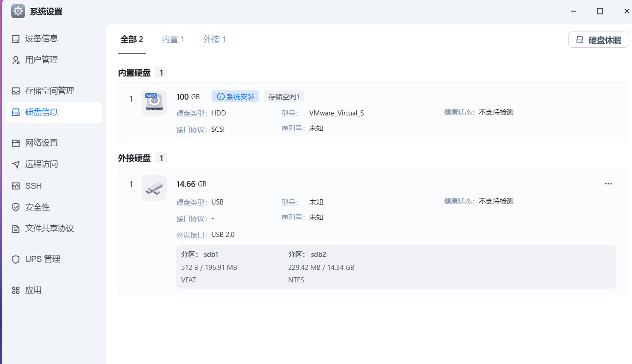This screenshot has width=632, height=364.
Task: Click the USB 2.0 peripheral interface value
Action: [223, 235]
